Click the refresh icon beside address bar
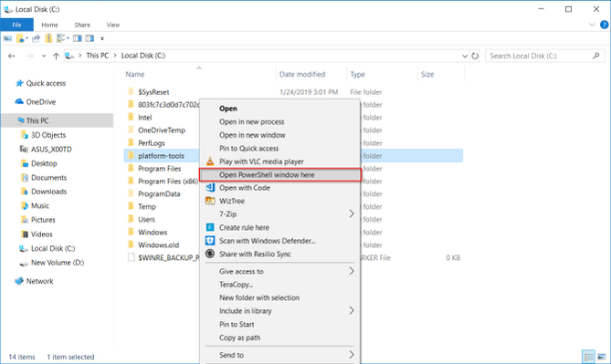 click(x=475, y=56)
